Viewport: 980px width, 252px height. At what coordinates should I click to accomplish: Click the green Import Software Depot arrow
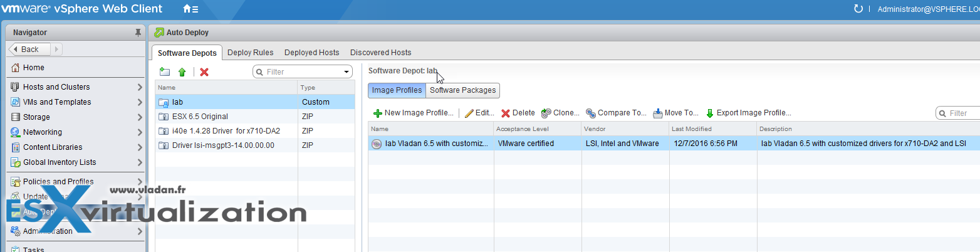[182, 72]
